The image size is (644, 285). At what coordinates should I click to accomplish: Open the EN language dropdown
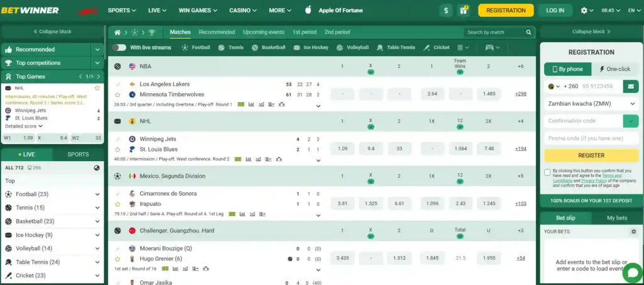click(634, 11)
